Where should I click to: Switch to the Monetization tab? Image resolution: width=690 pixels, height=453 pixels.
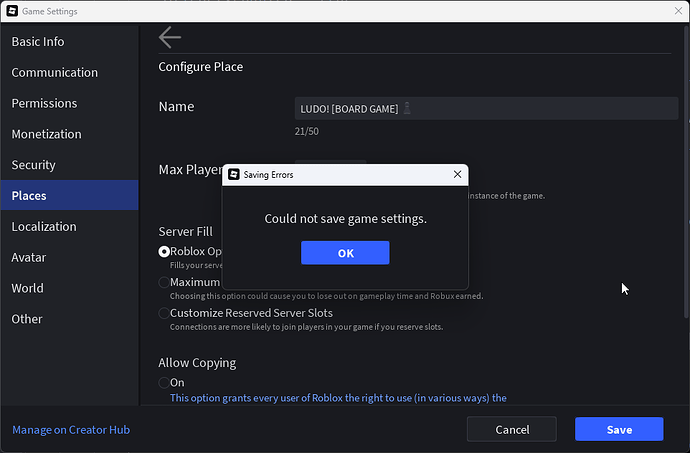(70, 134)
